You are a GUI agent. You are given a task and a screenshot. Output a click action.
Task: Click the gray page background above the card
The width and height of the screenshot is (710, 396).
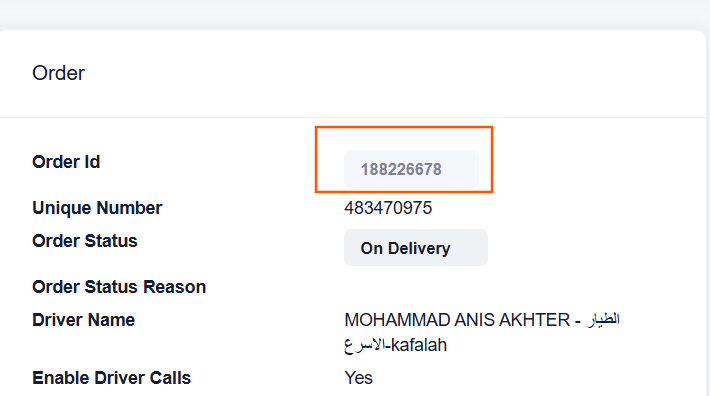pyautogui.click(x=353, y=14)
